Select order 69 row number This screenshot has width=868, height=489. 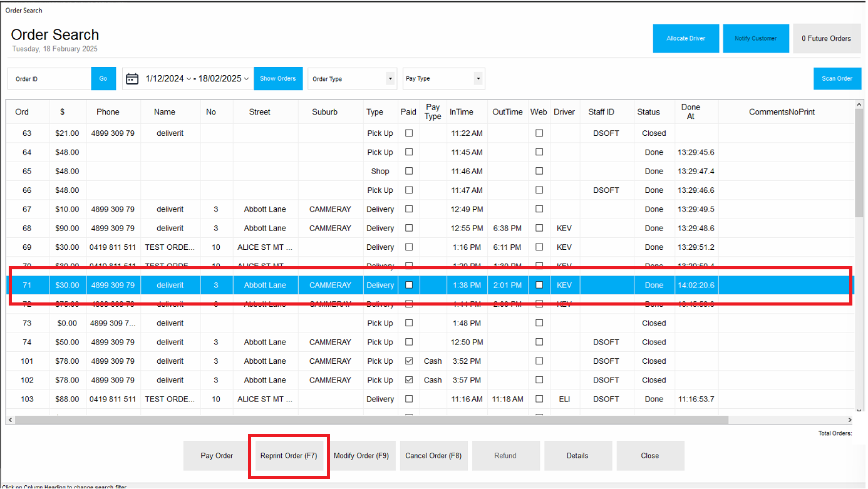tap(27, 247)
